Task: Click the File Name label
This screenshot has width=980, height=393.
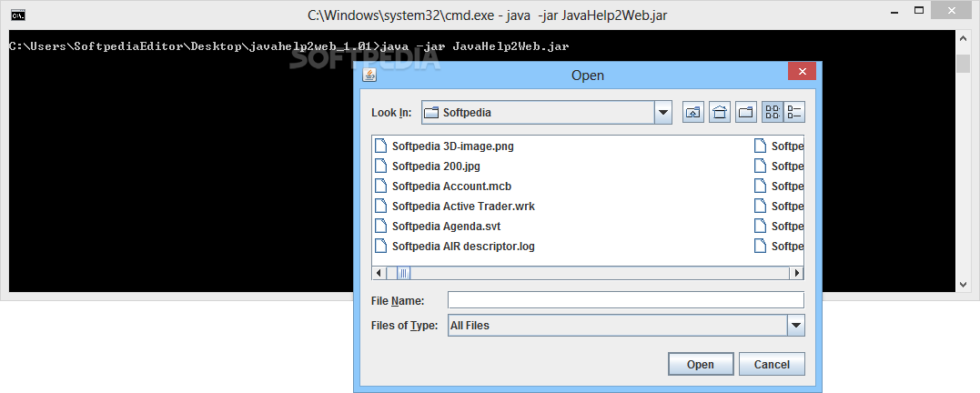Action: [x=398, y=301]
